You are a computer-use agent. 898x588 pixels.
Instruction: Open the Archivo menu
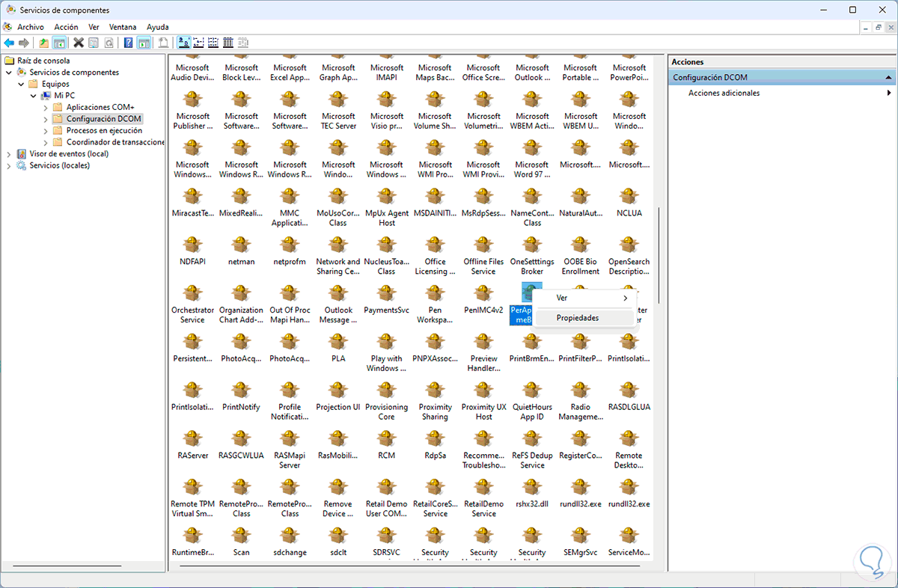click(31, 27)
